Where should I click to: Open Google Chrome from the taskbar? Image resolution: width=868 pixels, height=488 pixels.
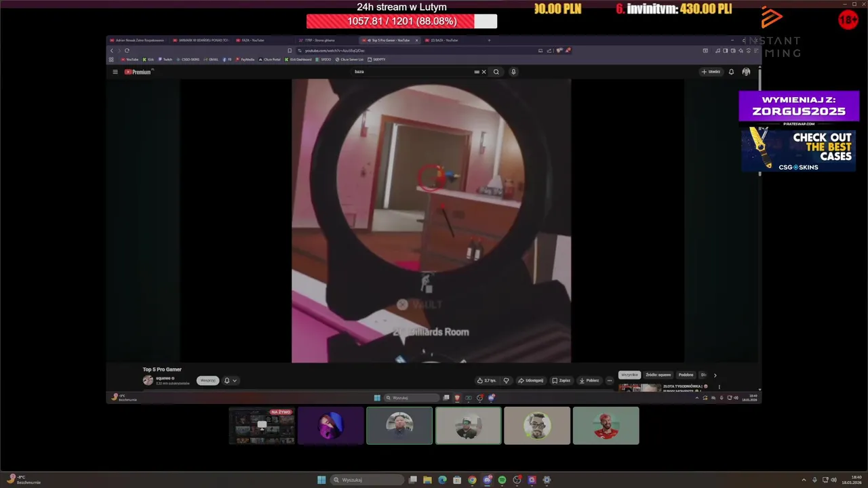472,480
